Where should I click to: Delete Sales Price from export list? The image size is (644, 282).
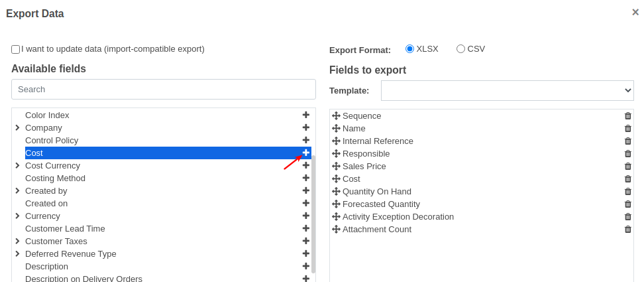[628, 167]
